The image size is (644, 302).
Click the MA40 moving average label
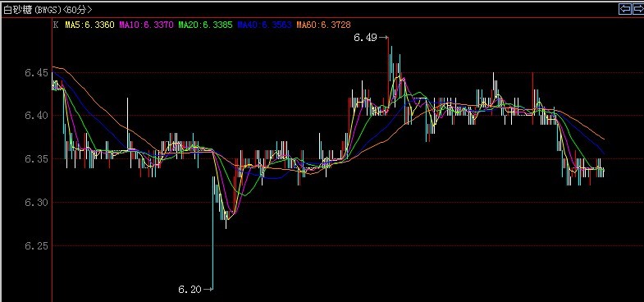264,25
